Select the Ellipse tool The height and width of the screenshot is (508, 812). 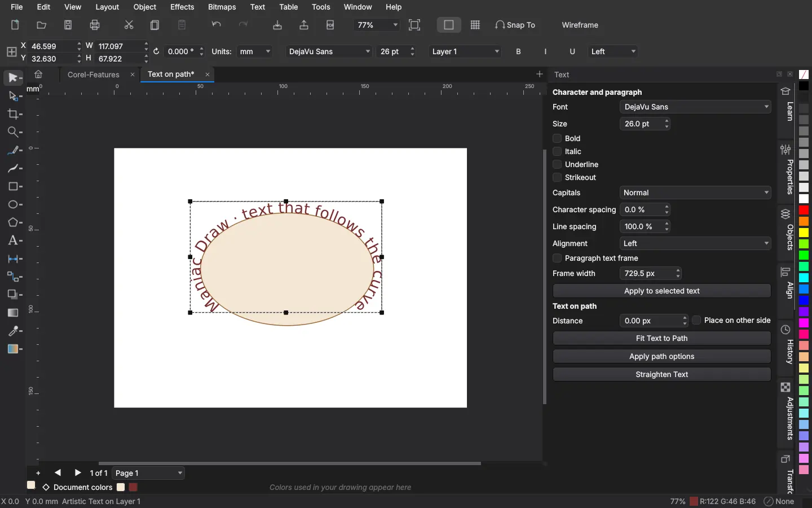pyautogui.click(x=14, y=205)
